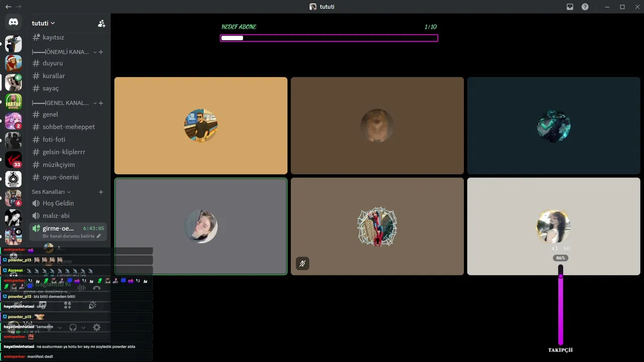Click the 86% slider value label

pyautogui.click(x=560, y=258)
